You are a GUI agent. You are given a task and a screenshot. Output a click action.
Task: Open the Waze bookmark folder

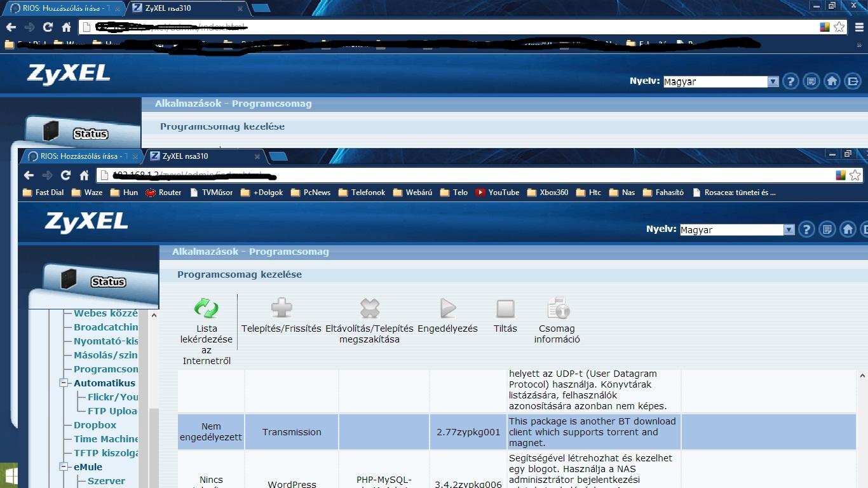click(87, 193)
